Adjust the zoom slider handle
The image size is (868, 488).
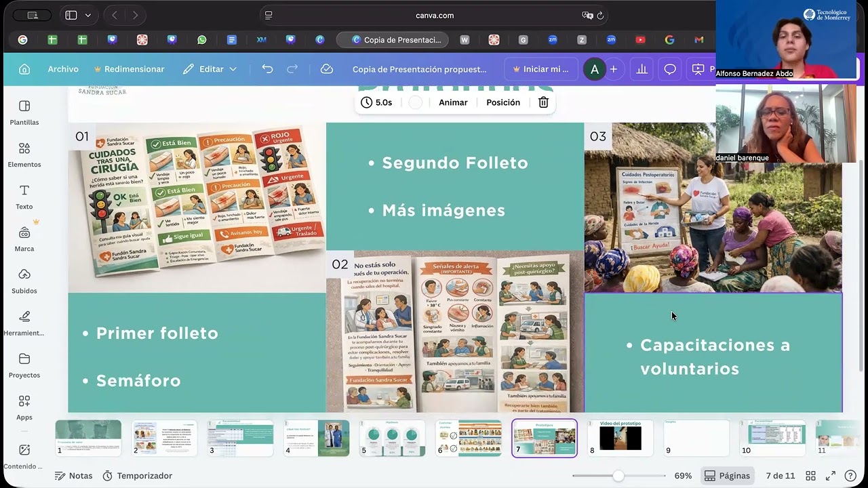pos(618,476)
